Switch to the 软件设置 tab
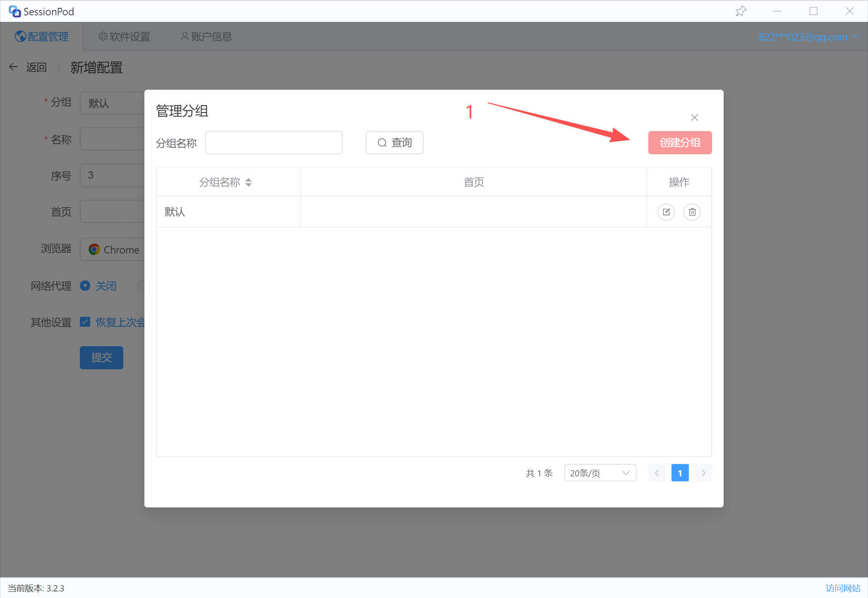 click(124, 37)
